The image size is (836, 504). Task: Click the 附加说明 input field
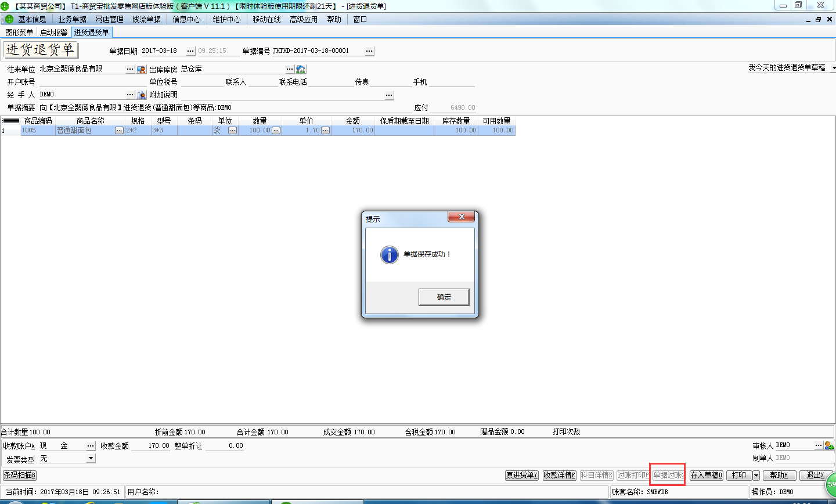(x=282, y=95)
